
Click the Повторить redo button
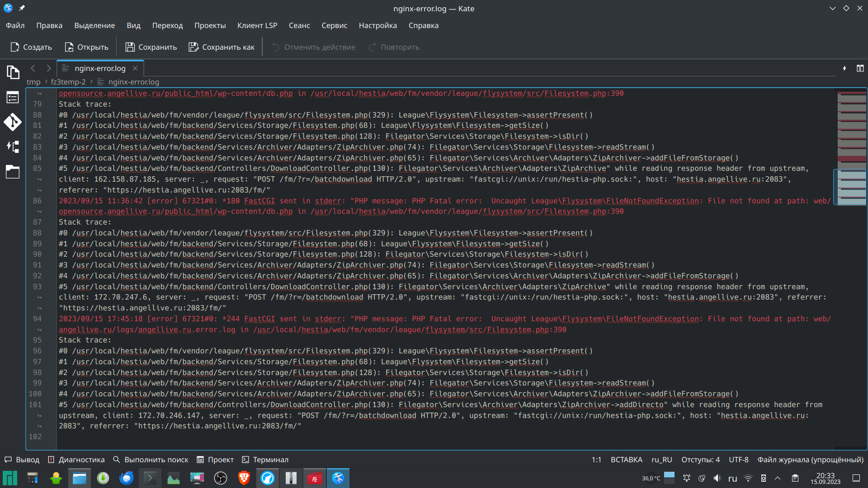click(x=394, y=47)
